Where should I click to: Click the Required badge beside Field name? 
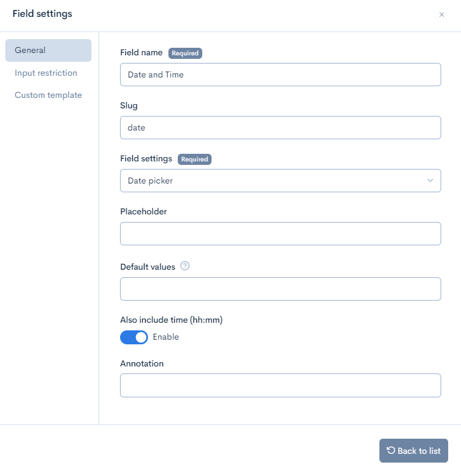point(185,53)
